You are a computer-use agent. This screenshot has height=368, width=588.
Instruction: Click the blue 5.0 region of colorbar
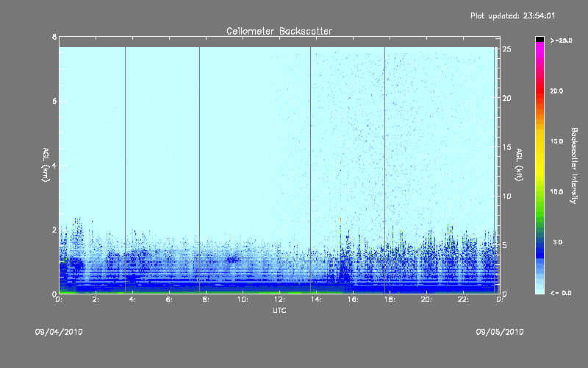click(539, 243)
